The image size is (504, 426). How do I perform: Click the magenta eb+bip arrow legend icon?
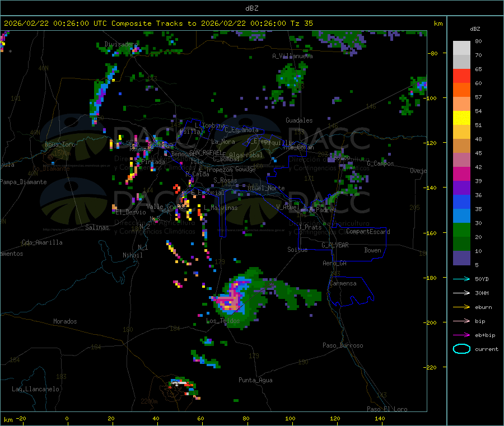461,335
